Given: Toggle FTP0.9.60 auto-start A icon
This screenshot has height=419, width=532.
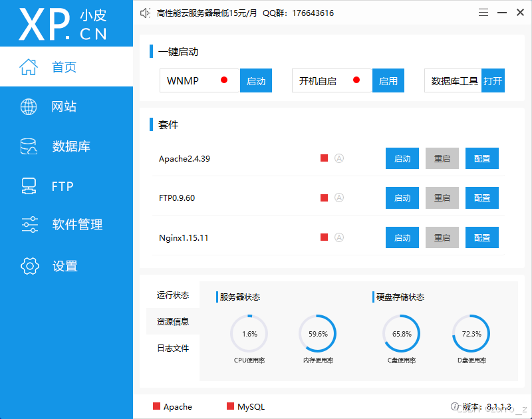Looking at the screenshot, I should [x=339, y=198].
